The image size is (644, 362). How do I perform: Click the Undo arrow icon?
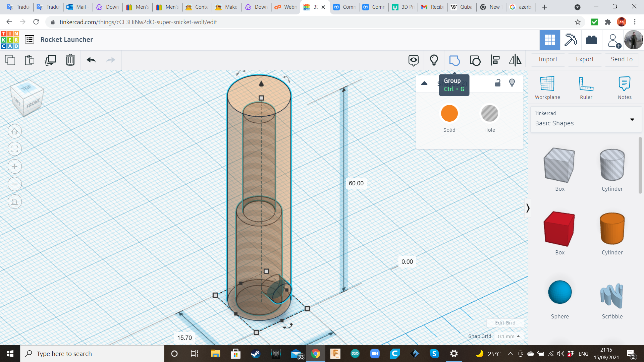point(91,60)
